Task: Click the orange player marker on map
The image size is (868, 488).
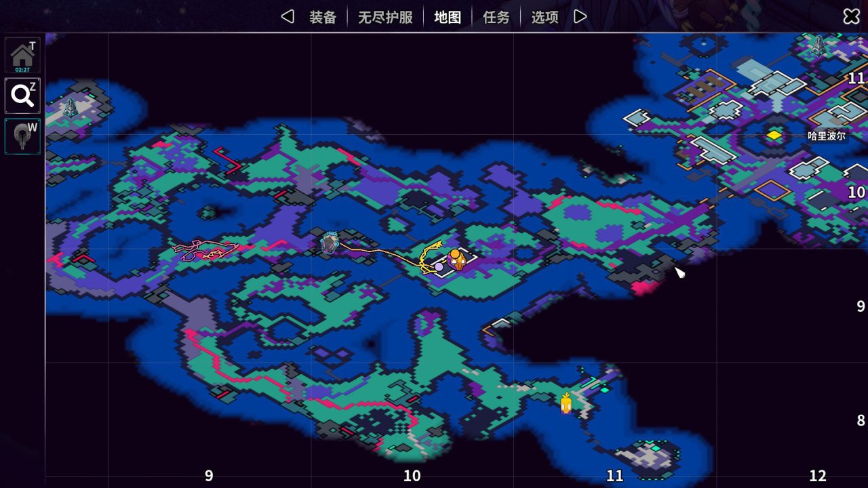Action: click(x=457, y=259)
